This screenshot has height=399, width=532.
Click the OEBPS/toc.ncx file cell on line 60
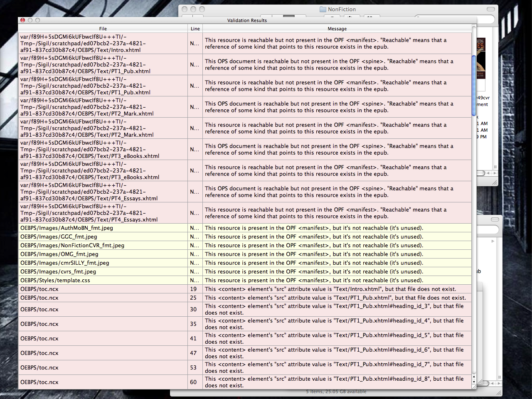click(103, 382)
